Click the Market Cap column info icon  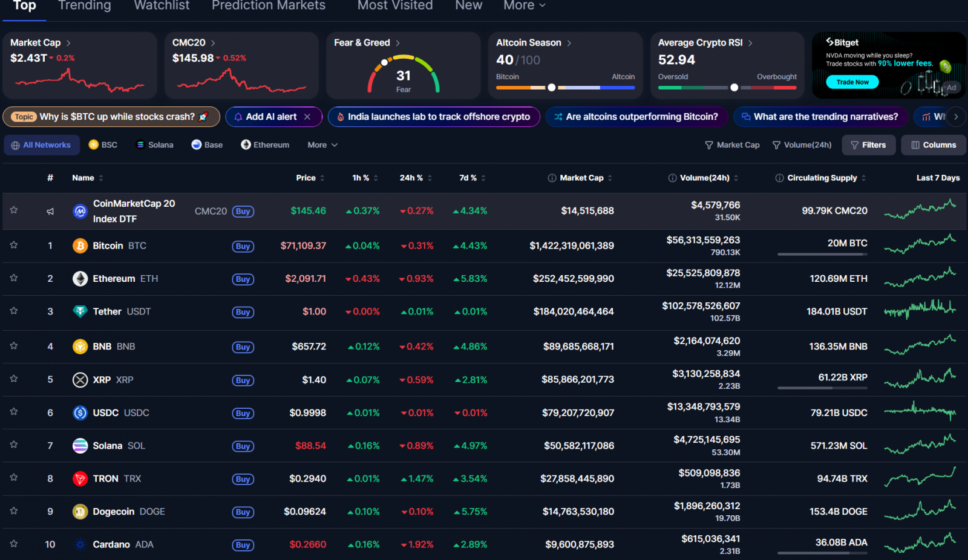pos(552,178)
